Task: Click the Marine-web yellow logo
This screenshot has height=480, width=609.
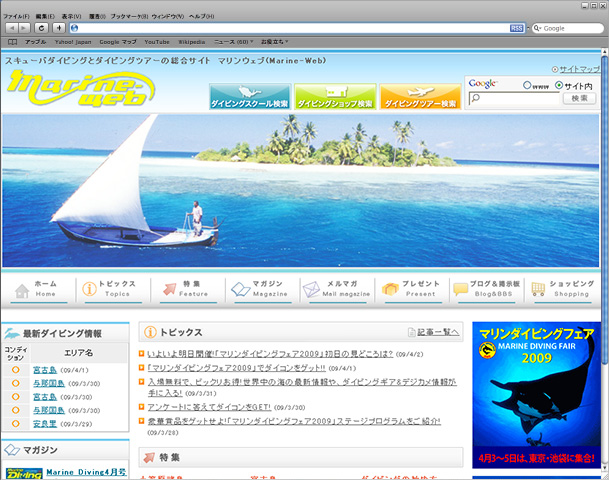Action: tap(81, 88)
